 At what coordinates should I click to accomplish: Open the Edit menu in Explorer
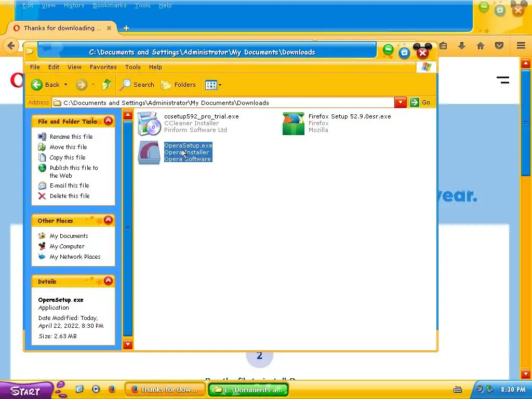click(54, 67)
